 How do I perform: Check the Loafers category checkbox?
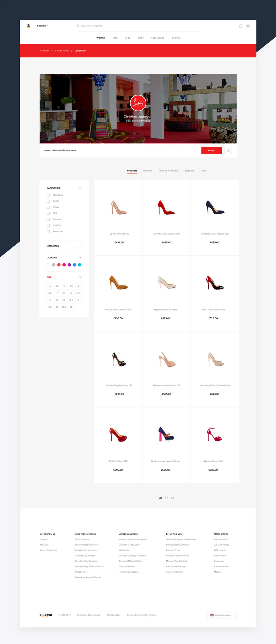(x=48, y=225)
